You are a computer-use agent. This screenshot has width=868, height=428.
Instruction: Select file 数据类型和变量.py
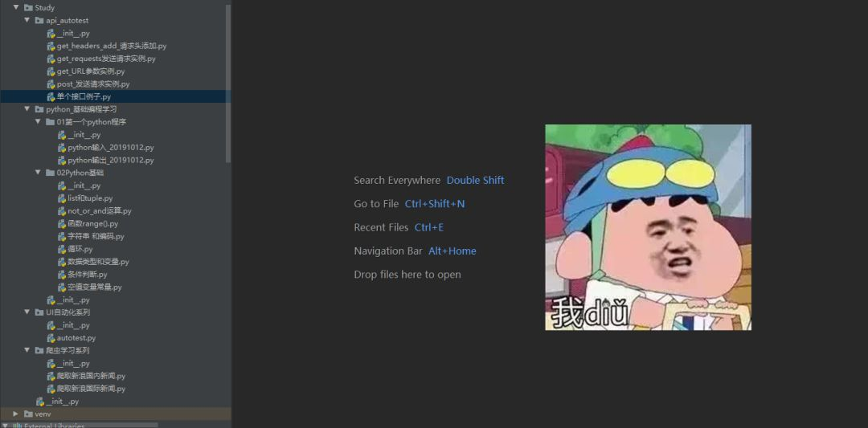point(98,262)
